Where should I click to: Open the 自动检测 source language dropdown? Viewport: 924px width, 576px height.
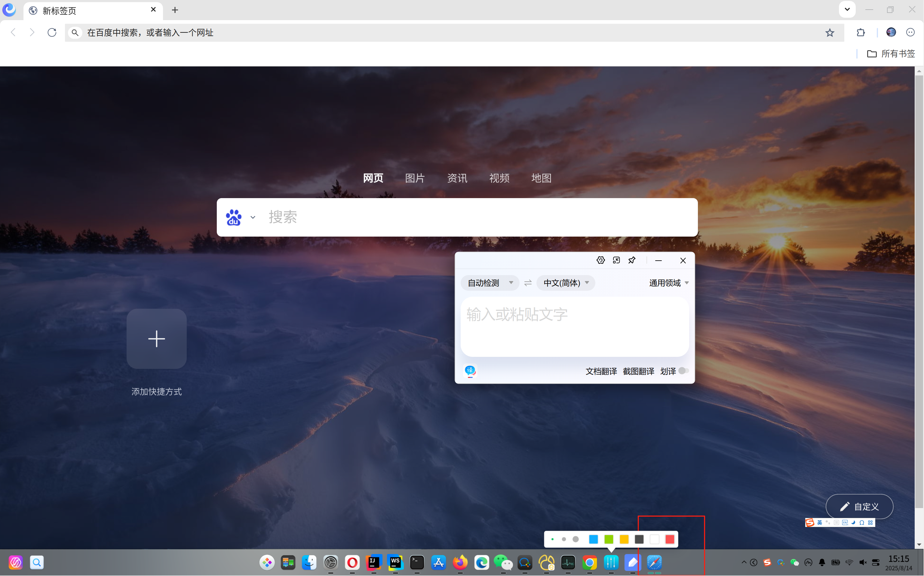coord(490,283)
